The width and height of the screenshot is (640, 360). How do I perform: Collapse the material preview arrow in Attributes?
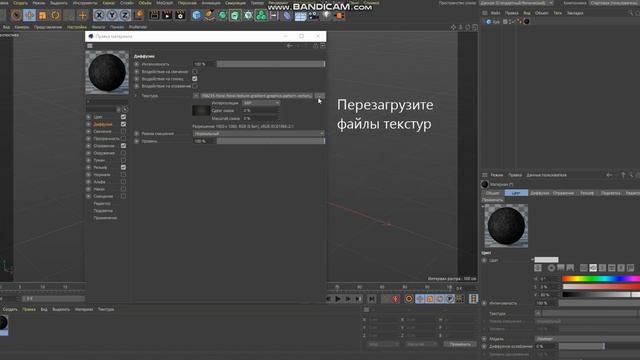point(483,207)
